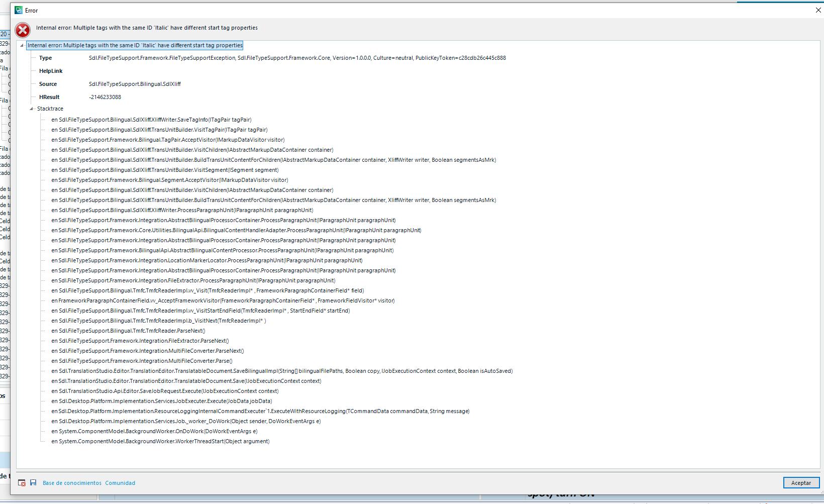
Task: Select the MultiFileConverter.ParseNext stack line
Action: (x=148, y=351)
